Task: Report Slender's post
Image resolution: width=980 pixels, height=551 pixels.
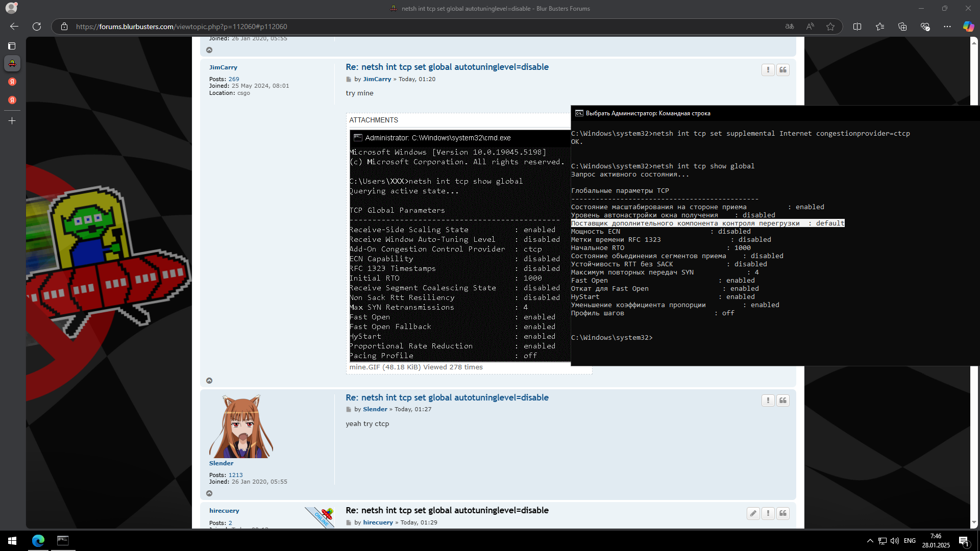Action: click(768, 400)
